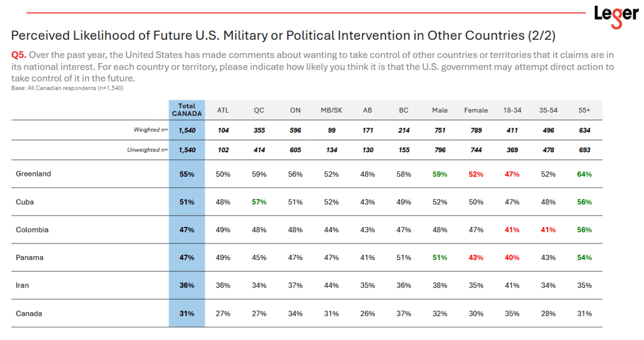Click the Panama row label
Screen dimensions: 644x340
pyautogui.click(x=30, y=257)
